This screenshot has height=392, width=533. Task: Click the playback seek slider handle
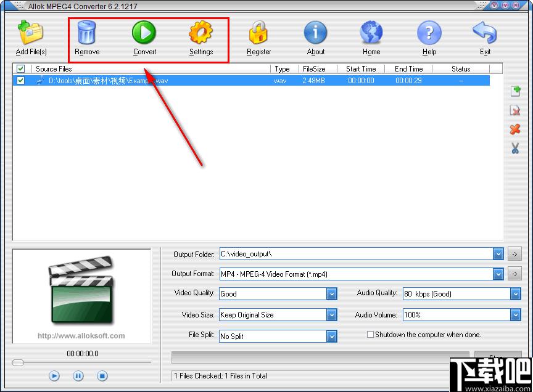point(18,363)
